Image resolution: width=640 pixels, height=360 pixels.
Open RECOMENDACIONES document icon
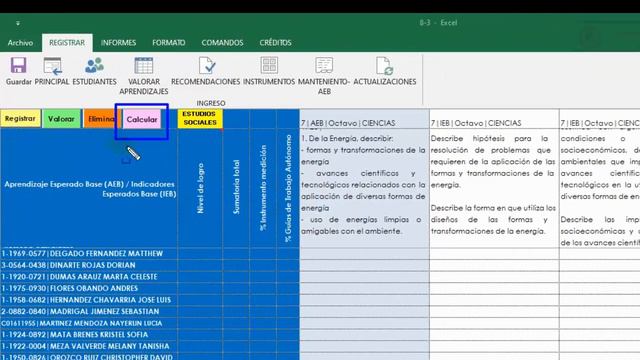click(207, 66)
